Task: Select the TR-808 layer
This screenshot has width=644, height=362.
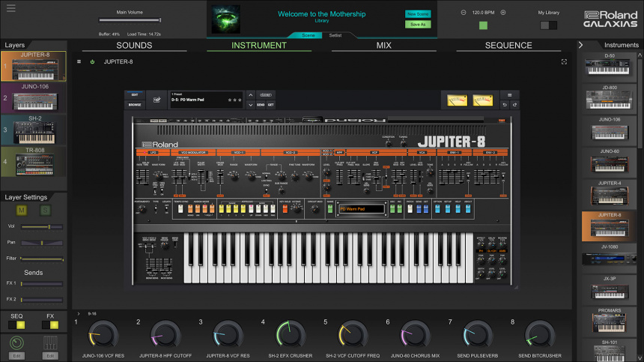Action: pos(33,162)
